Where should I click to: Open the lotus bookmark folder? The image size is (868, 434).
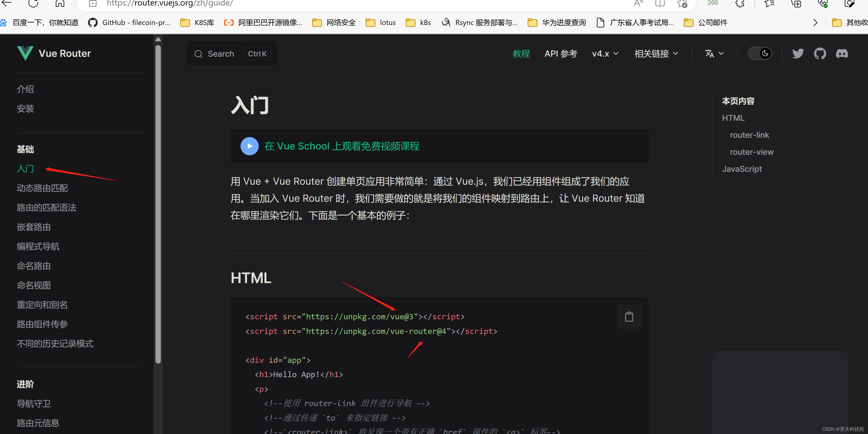pyautogui.click(x=381, y=23)
